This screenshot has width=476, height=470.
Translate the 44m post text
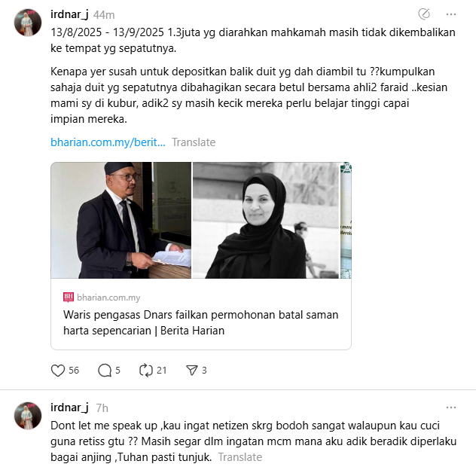(x=194, y=142)
